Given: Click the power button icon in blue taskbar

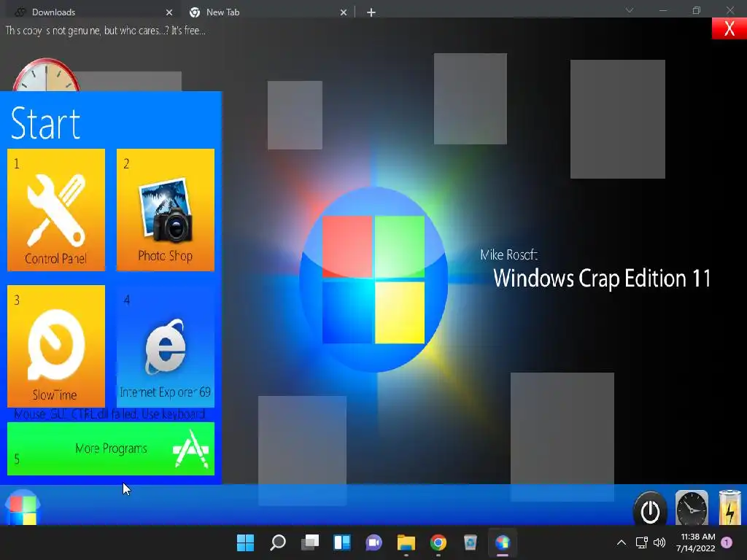Looking at the screenshot, I should tap(650, 508).
